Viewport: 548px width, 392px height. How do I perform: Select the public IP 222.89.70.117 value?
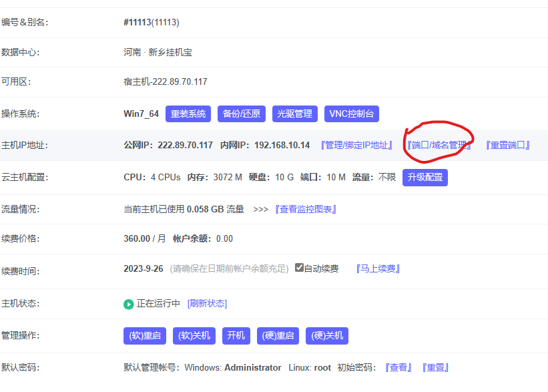pos(186,145)
